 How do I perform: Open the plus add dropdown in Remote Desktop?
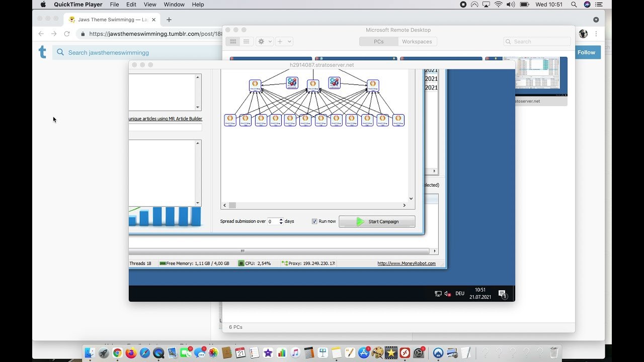[x=284, y=42]
